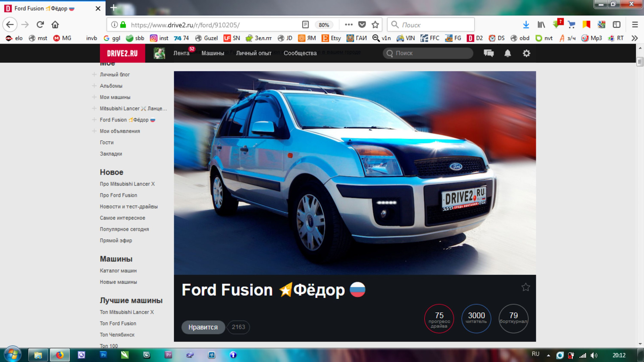Click '3000 читатель' circle
This screenshot has width=644, height=362.
click(x=476, y=318)
